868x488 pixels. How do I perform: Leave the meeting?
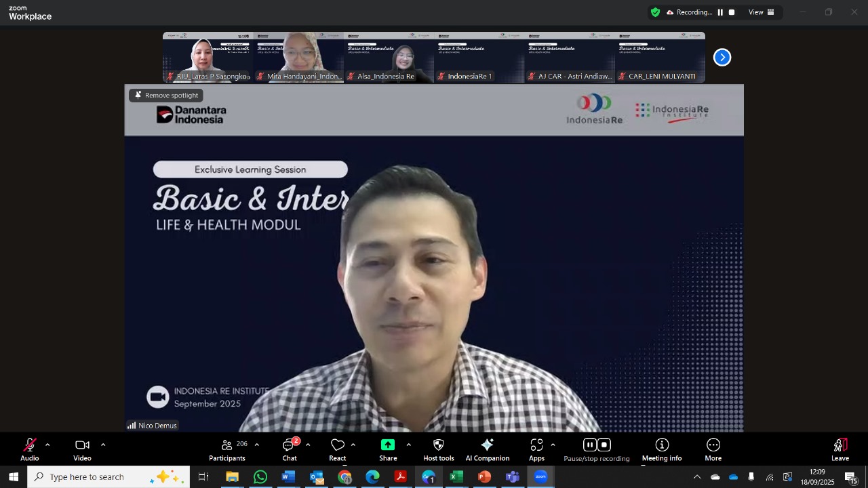click(x=840, y=450)
